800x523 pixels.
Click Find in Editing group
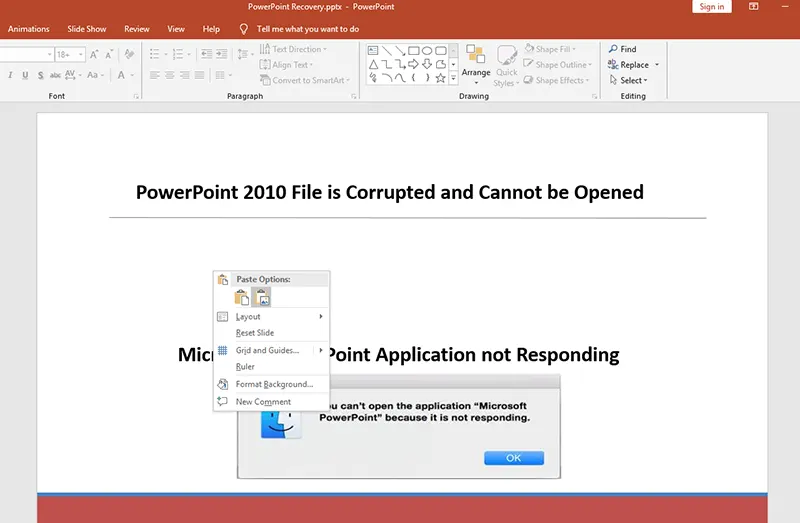622,49
